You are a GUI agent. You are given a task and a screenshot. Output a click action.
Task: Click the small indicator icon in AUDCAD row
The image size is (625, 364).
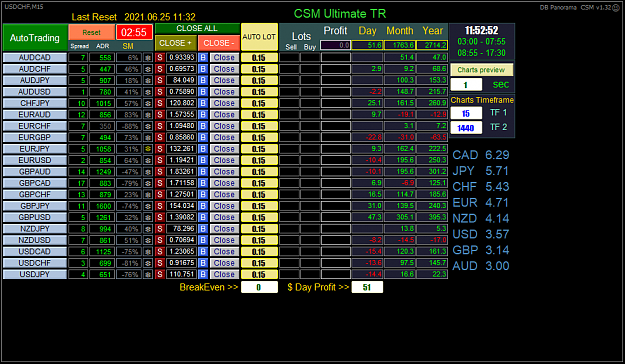[148, 57]
